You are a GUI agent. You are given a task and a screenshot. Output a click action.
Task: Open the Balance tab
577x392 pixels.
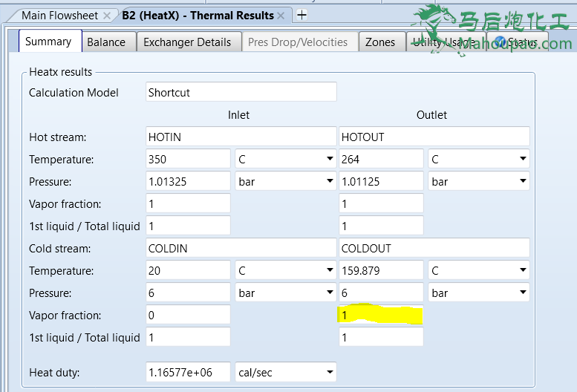pos(106,42)
